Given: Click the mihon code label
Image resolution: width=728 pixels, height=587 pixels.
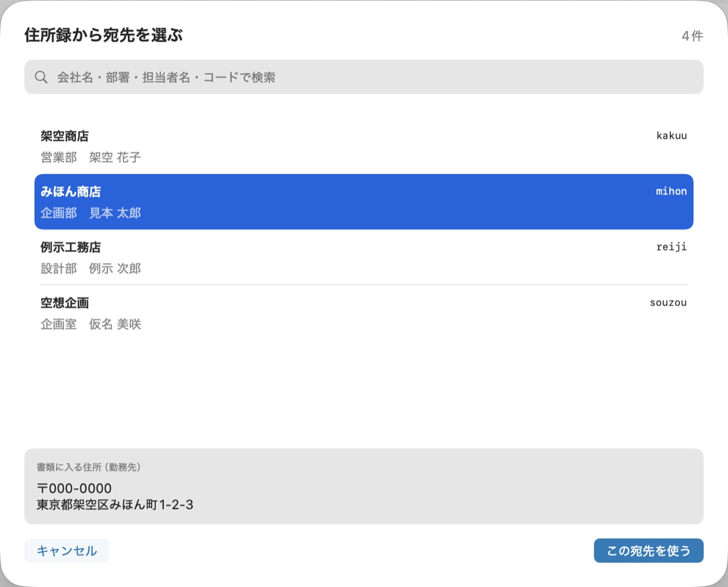Looking at the screenshot, I should pos(672,191).
